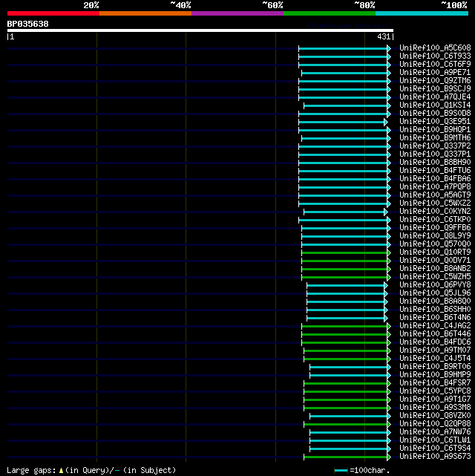Click the cyan alignment bar for UniRef100_B9S0D8

(x=343, y=114)
